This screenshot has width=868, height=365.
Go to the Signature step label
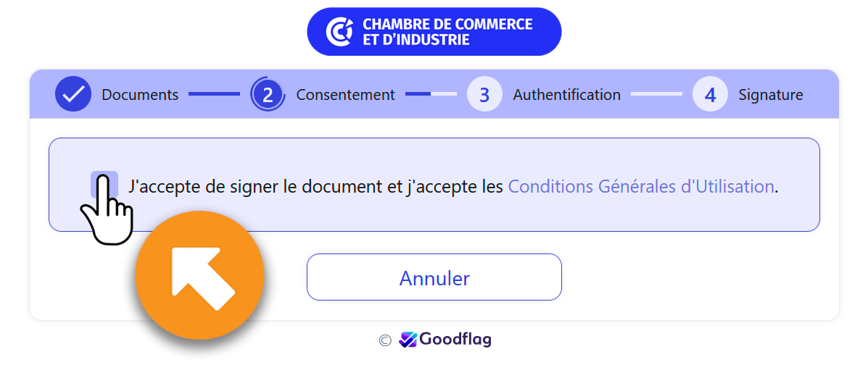(x=771, y=95)
